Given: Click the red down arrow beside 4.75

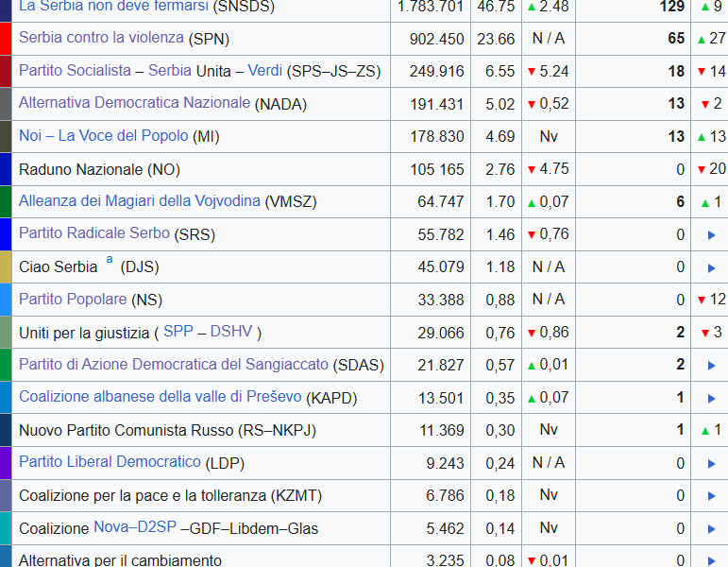Looking at the screenshot, I should [532, 170].
